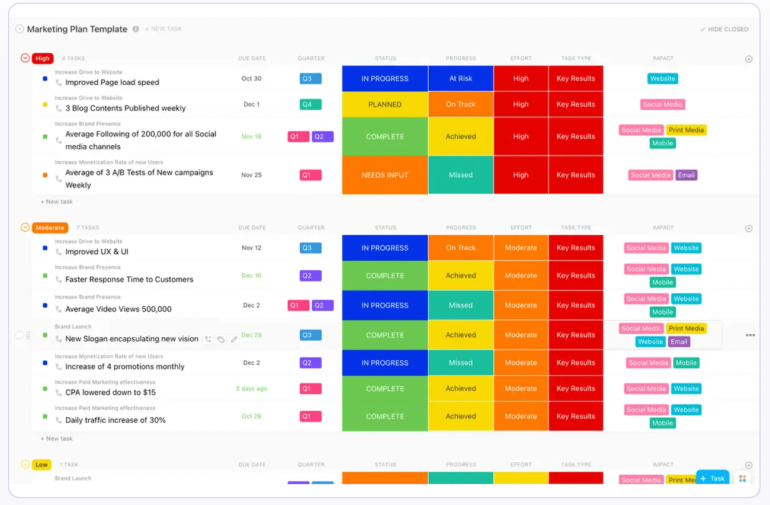Open task Improved Page load speed
The image size is (770, 505).
pyautogui.click(x=112, y=83)
